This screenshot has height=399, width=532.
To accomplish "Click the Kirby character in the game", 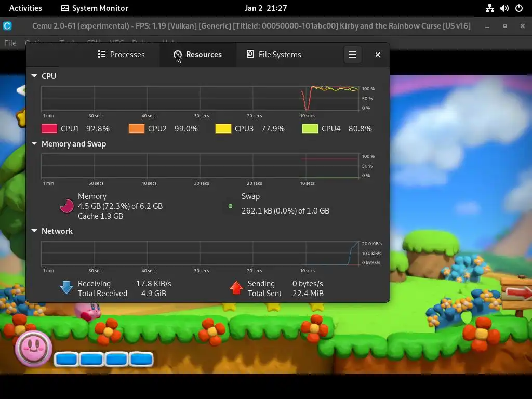I will pyautogui.click(x=88, y=311).
